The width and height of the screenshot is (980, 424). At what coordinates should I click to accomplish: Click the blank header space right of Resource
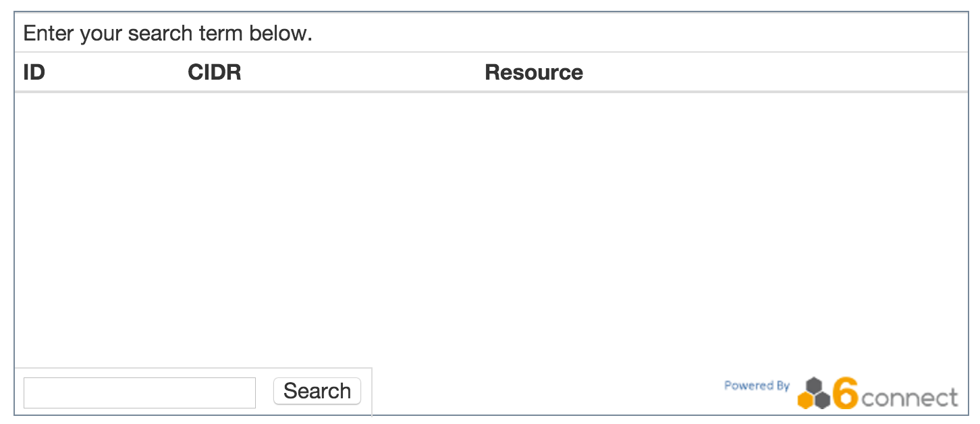776,72
